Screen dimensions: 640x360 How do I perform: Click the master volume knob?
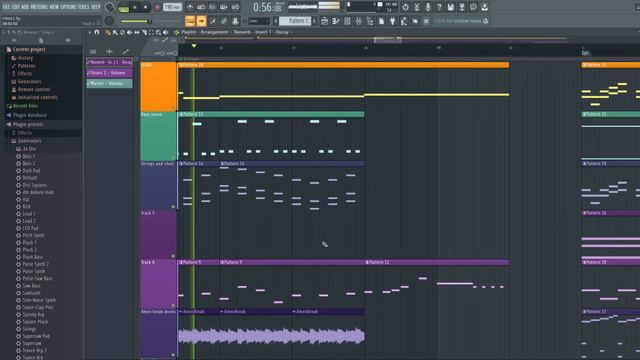[x=109, y=7]
